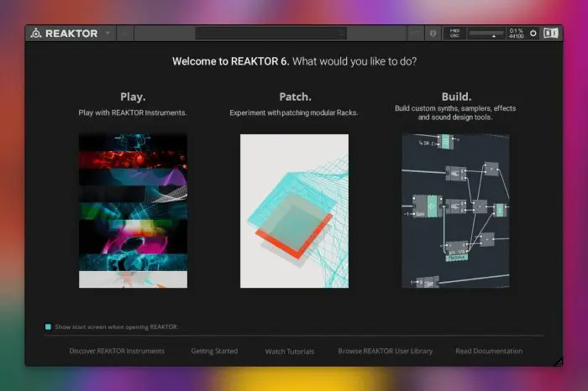Adjust the master level slider in toolbar
Image resolution: width=588 pixels, height=391 pixels.
486,34
